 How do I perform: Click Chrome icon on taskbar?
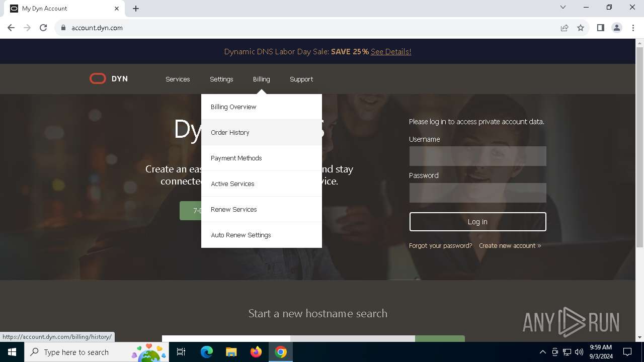click(281, 352)
